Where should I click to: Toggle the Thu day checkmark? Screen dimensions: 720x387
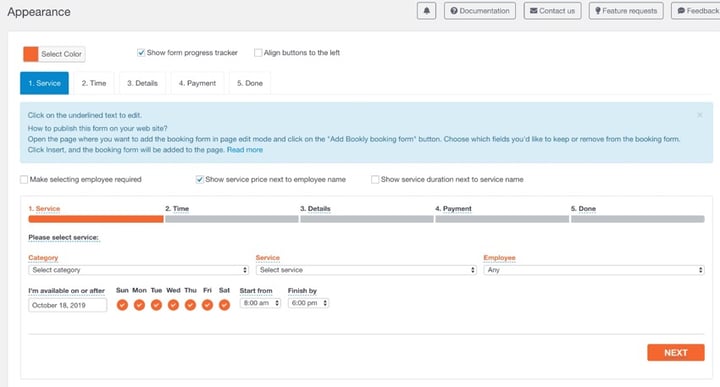(190, 305)
